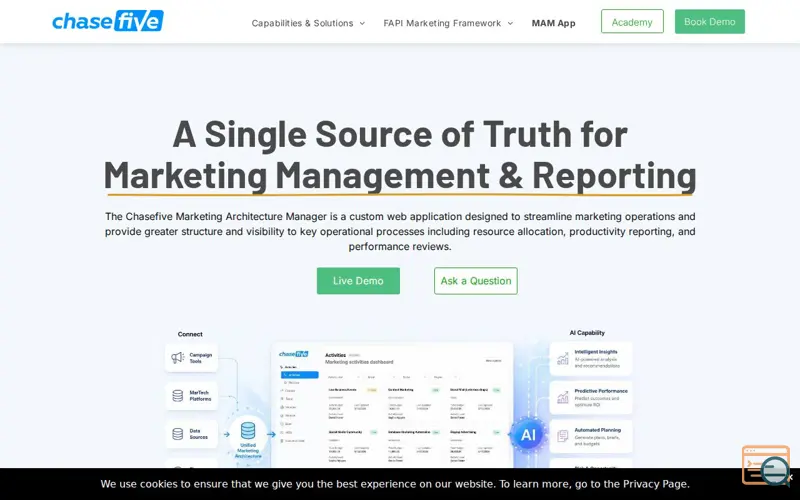
Task: Click the "A Single Source of Truth for" headline
Action: (x=400, y=134)
